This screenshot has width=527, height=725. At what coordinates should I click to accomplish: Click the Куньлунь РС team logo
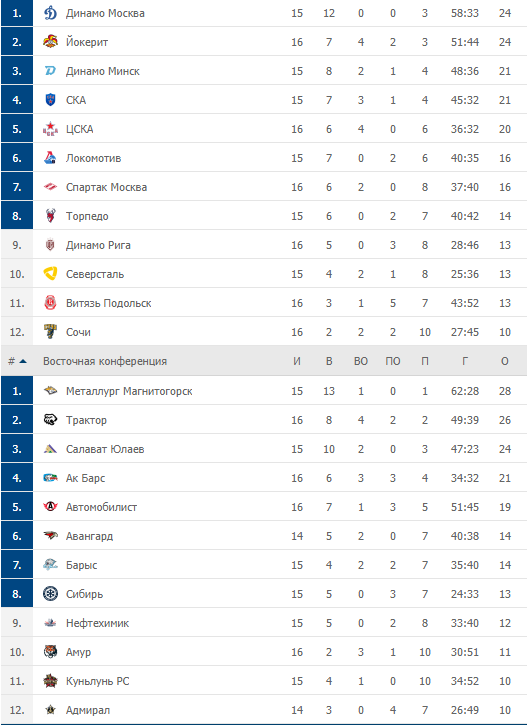click(x=50, y=681)
